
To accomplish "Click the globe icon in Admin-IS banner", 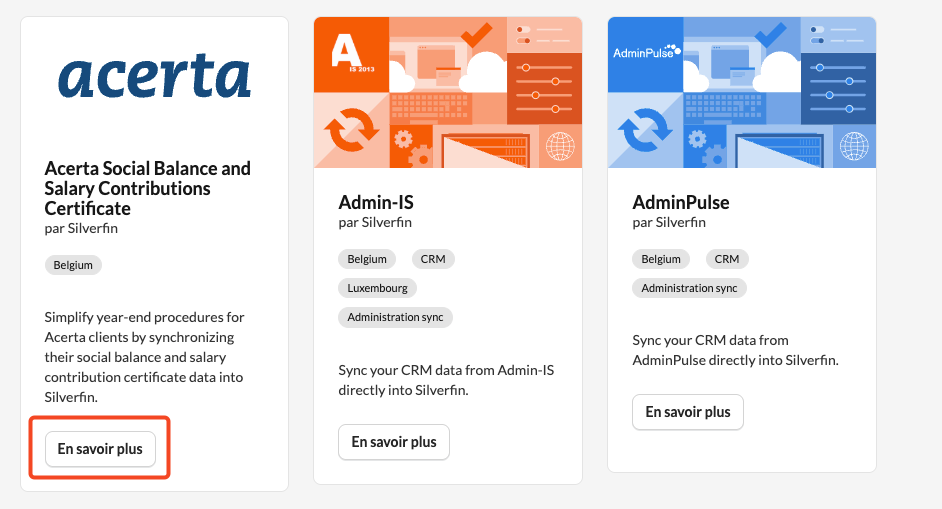I will [x=560, y=146].
